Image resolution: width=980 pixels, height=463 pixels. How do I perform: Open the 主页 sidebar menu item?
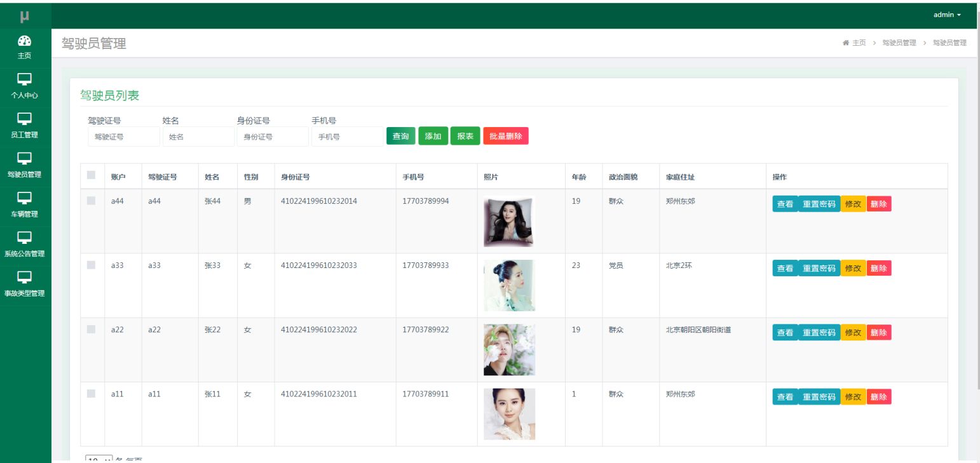point(25,48)
